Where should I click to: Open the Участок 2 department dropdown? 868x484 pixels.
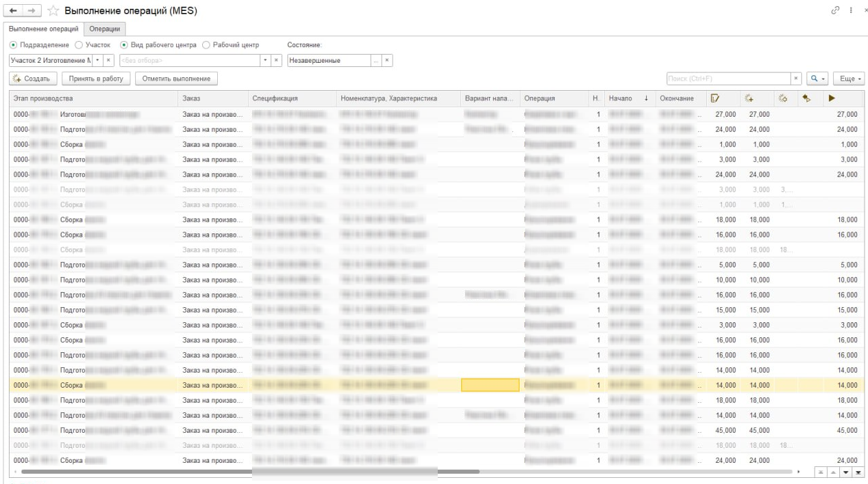[x=97, y=60]
